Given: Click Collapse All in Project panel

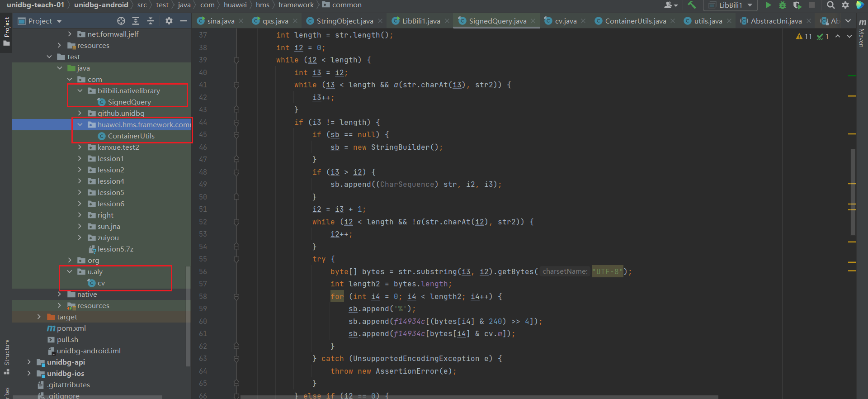Looking at the screenshot, I should [151, 21].
